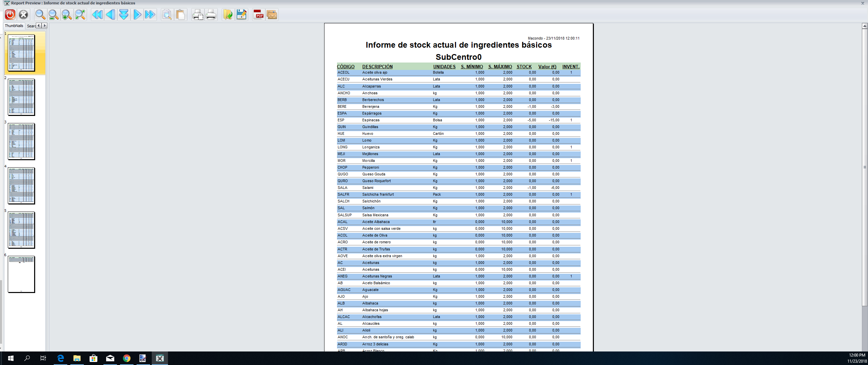Select the page 6 thumbnail
The width and height of the screenshot is (868, 365).
21,274
